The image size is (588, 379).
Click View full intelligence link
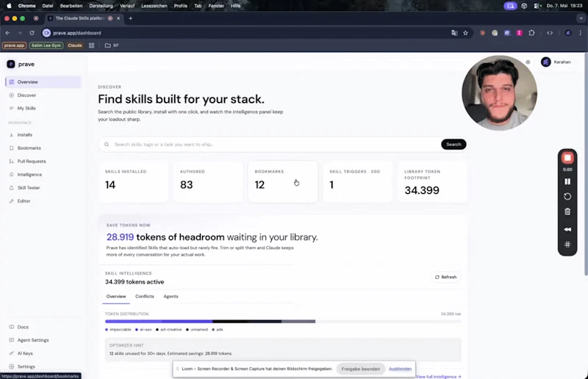438,376
